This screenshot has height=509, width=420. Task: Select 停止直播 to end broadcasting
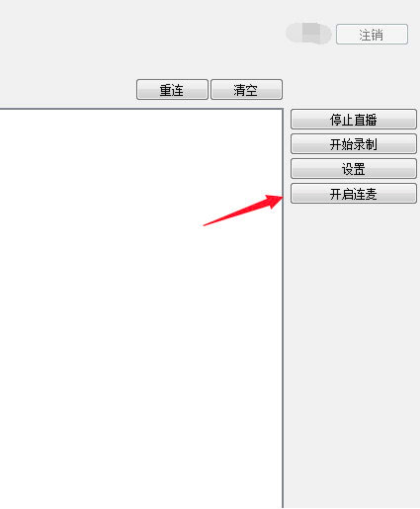353,119
